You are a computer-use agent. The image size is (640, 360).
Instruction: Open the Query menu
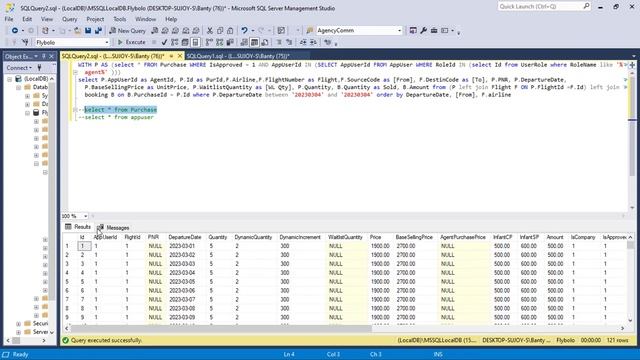69,19
